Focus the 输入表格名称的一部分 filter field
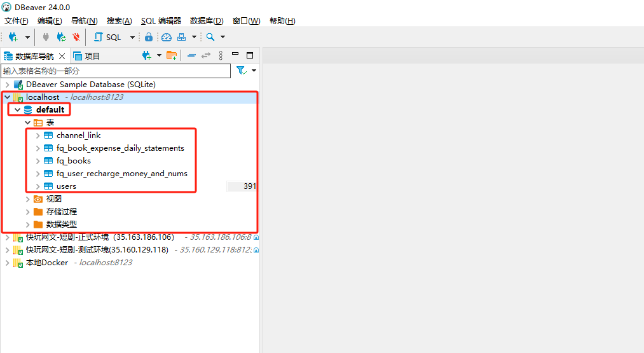Screen dimensions: 644x353 116,71
